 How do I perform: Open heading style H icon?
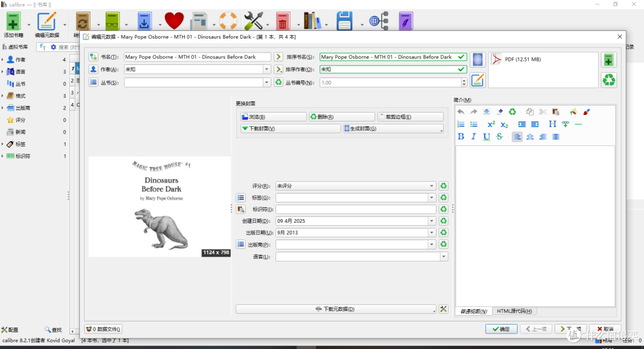[552, 124]
